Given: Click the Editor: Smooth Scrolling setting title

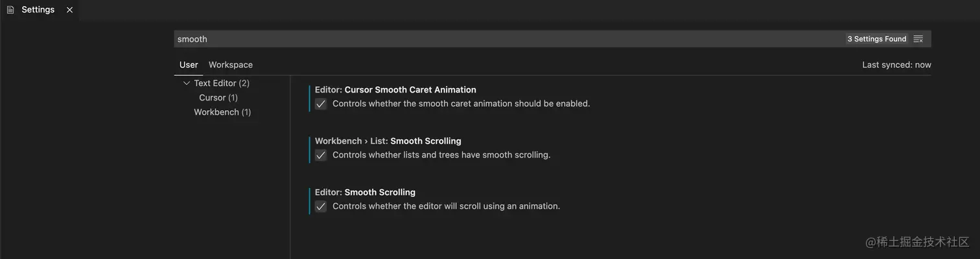Looking at the screenshot, I should 365,192.
